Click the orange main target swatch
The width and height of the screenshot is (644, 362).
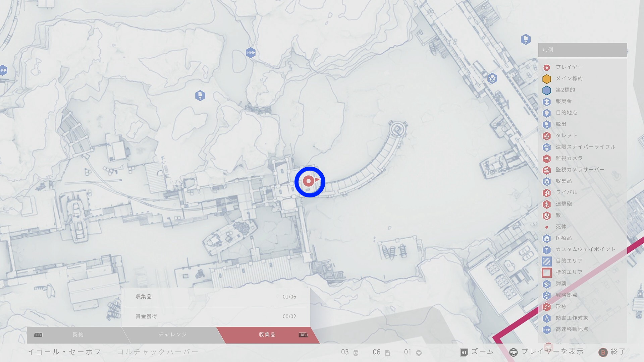click(x=547, y=79)
